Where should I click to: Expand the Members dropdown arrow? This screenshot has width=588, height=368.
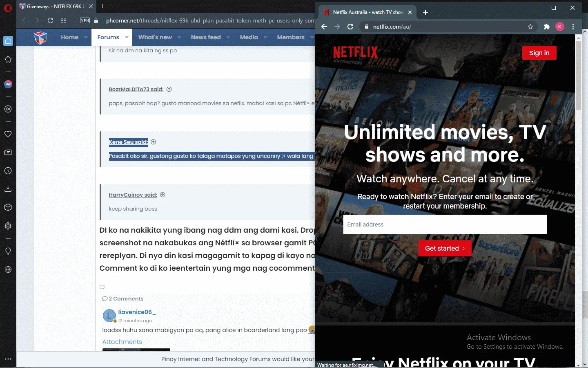[x=312, y=37]
